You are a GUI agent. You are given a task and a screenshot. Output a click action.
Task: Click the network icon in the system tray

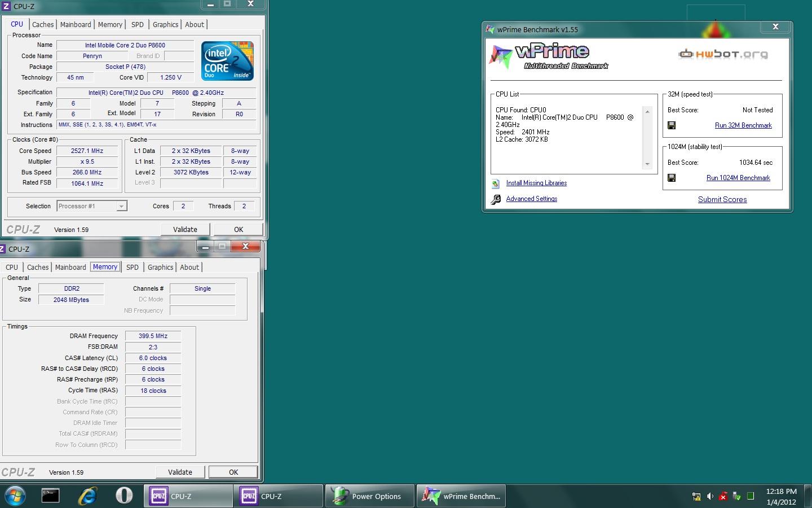(696, 497)
